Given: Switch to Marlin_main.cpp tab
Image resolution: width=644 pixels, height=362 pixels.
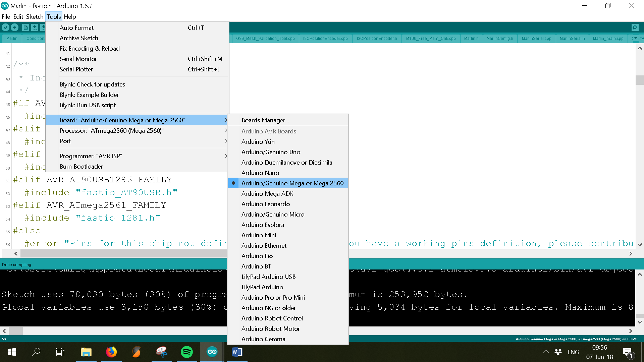Looking at the screenshot, I should point(608,39).
